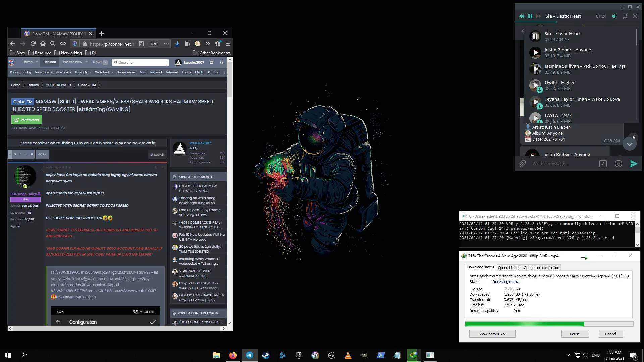Open the Firefox hamburger menu
The width and height of the screenshot is (644, 362).
227,44
